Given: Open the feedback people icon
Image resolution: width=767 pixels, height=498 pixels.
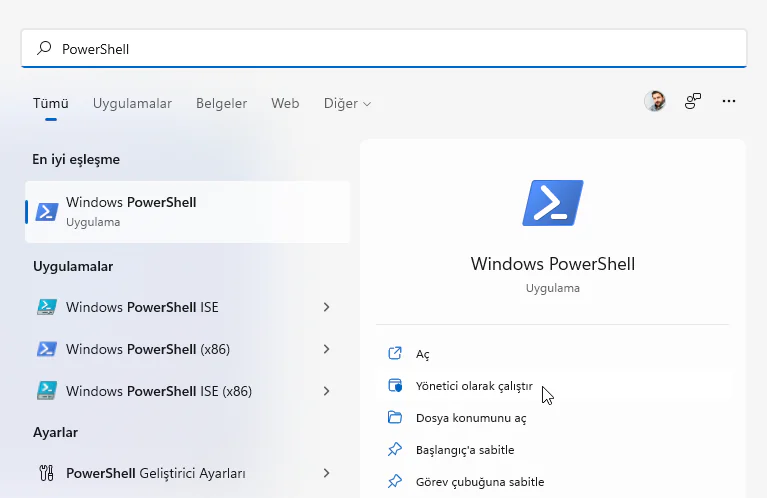Looking at the screenshot, I should coord(692,101).
